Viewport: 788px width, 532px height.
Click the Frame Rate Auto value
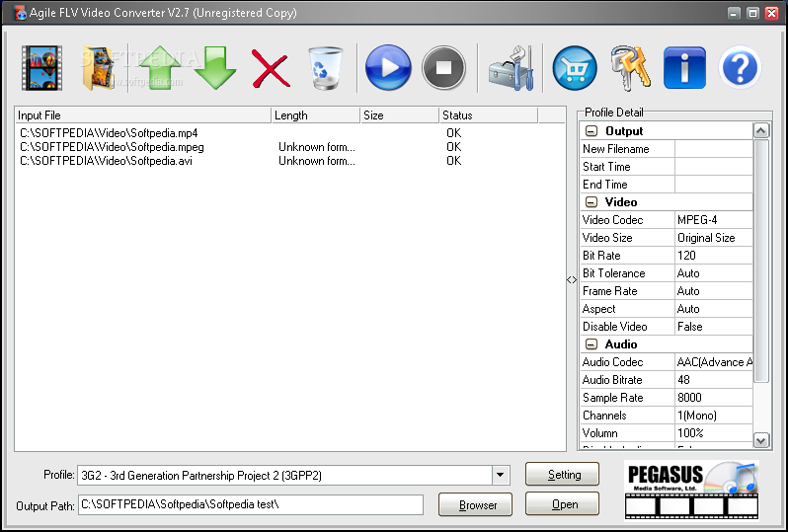pos(714,291)
